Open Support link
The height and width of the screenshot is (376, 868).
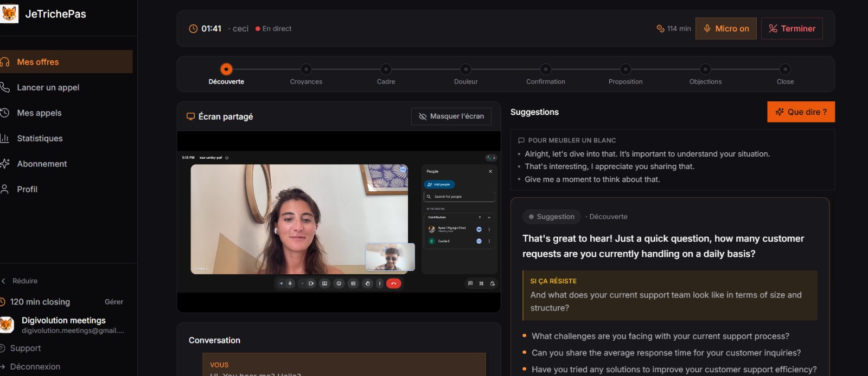25,348
